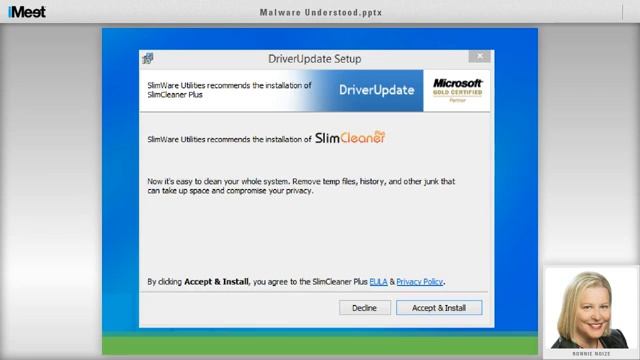Screen dimensions: 640x360
Task: Click the DriverUpdate banner title
Action: [376, 90]
